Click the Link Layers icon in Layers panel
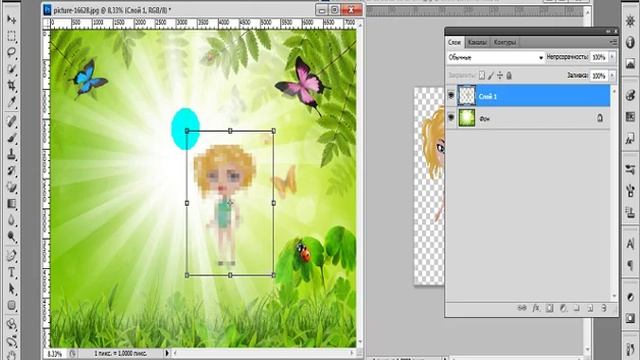The width and height of the screenshot is (640, 360). click(522, 308)
